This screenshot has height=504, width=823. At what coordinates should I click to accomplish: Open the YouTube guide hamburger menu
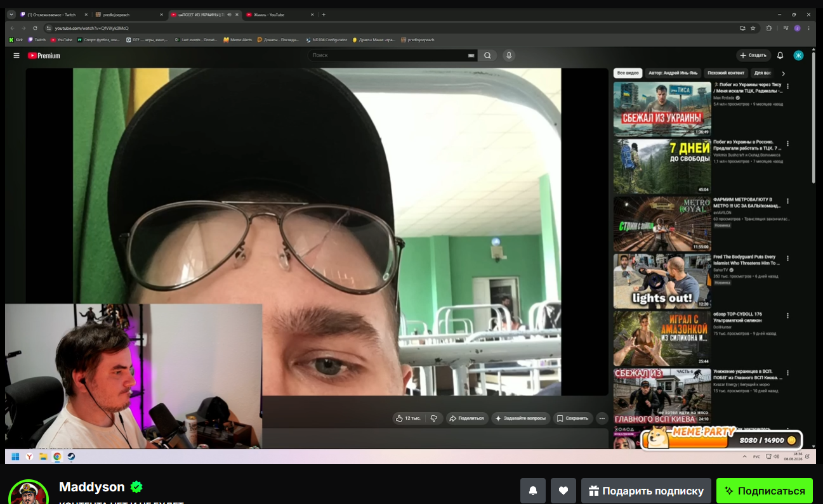coord(16,56)
